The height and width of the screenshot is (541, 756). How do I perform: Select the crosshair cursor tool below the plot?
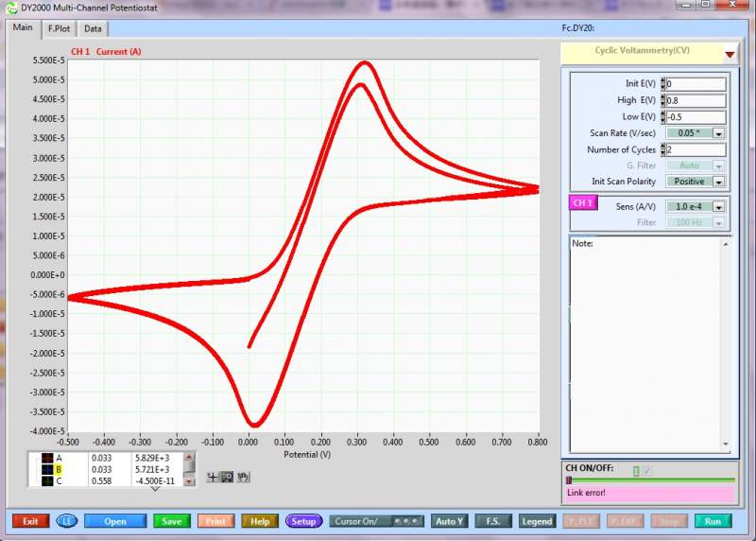point(212,478)
